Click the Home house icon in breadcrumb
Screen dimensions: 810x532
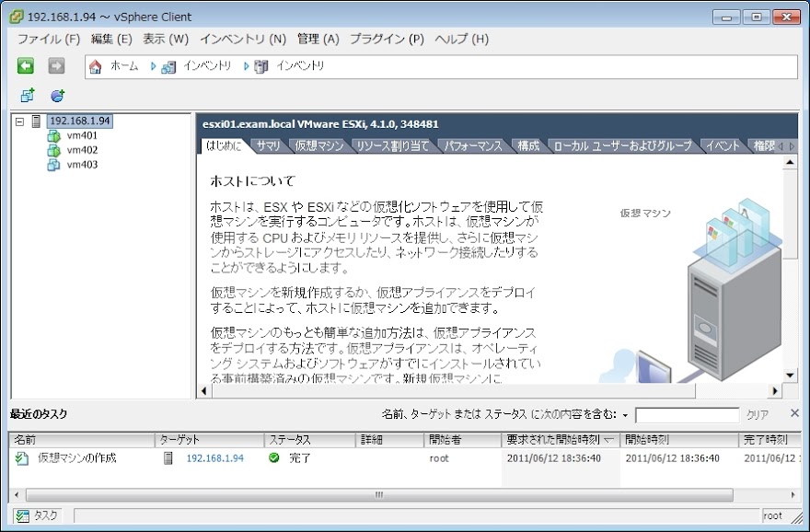[96, 66]
